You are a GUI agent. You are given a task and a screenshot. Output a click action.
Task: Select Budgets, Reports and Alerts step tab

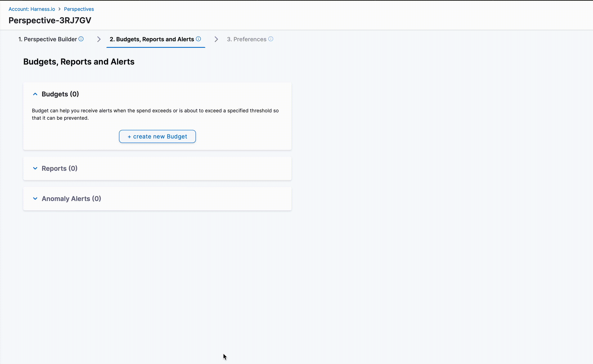[152, 39]
